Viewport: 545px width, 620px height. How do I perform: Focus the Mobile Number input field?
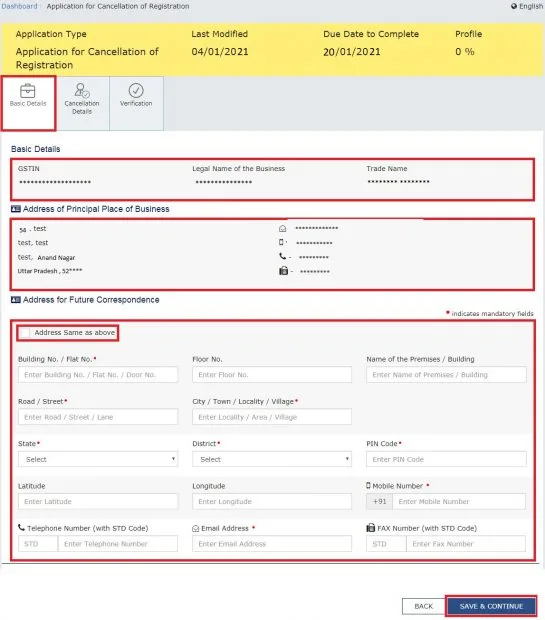[x=459, y=501]
